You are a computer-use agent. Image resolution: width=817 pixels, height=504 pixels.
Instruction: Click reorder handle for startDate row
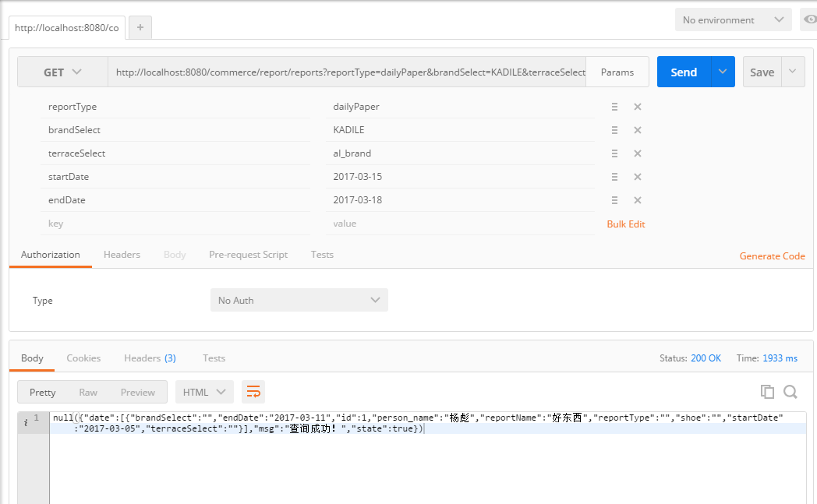pyautogui.click(x=615, y=177)
